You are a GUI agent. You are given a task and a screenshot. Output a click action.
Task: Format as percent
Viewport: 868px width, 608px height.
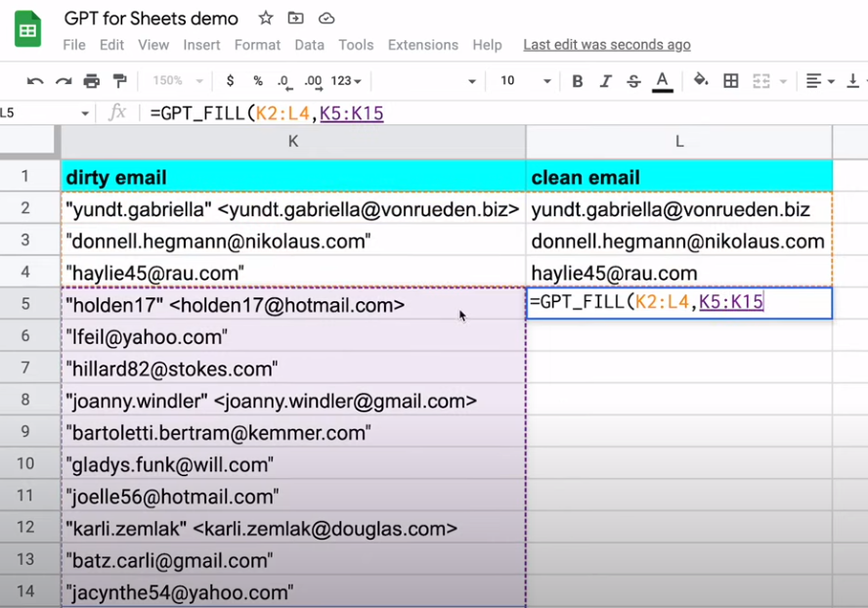point(258,81)
